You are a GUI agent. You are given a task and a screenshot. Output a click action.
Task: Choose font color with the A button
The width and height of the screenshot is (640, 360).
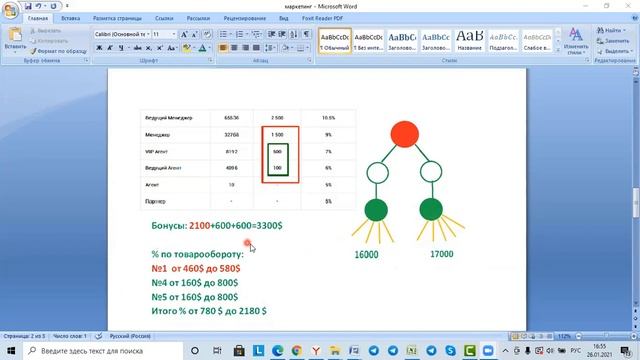click(202, 48)
